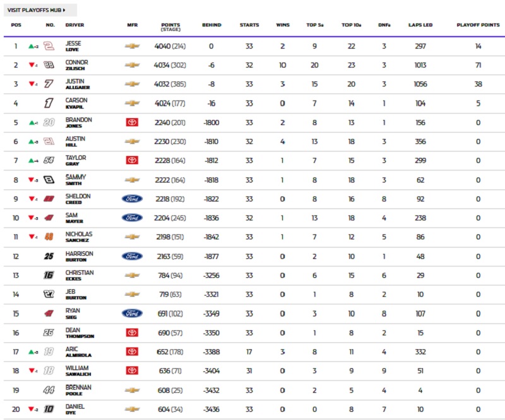505x420 pixels.
Task: Open driver Ryan Sieg's name link
Action: 73,313
